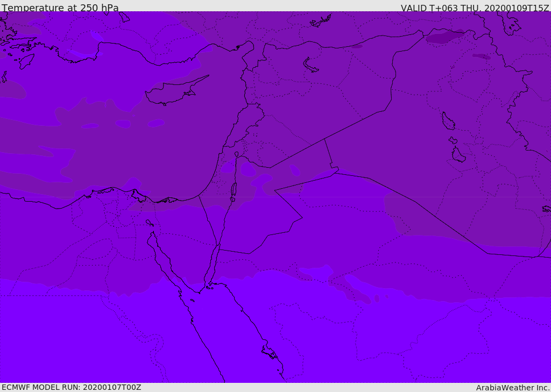
Task: Click the lake outline in central Turkey
Action: tap(310, 66)
